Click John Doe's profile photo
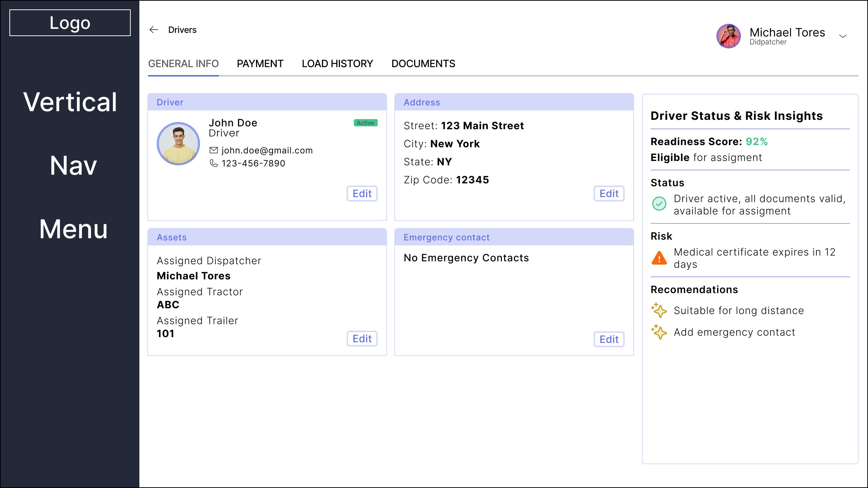The image size is (868, 488). [x=178, y=144]
